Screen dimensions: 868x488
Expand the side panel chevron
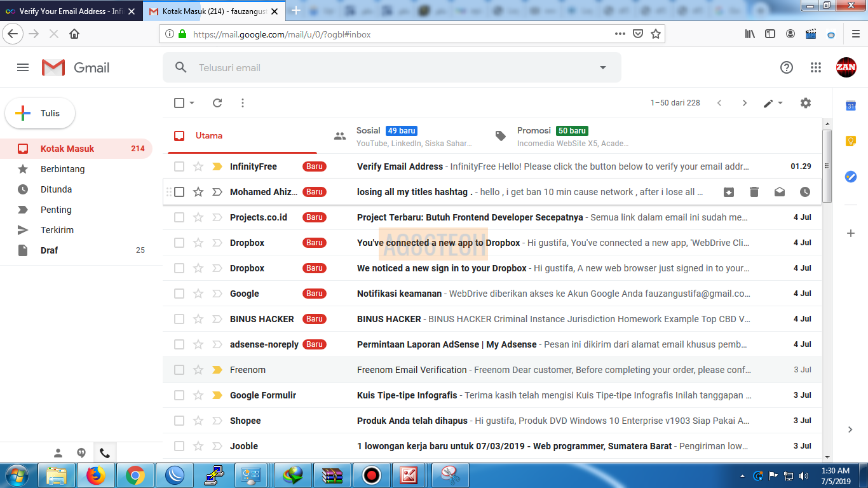851,430
